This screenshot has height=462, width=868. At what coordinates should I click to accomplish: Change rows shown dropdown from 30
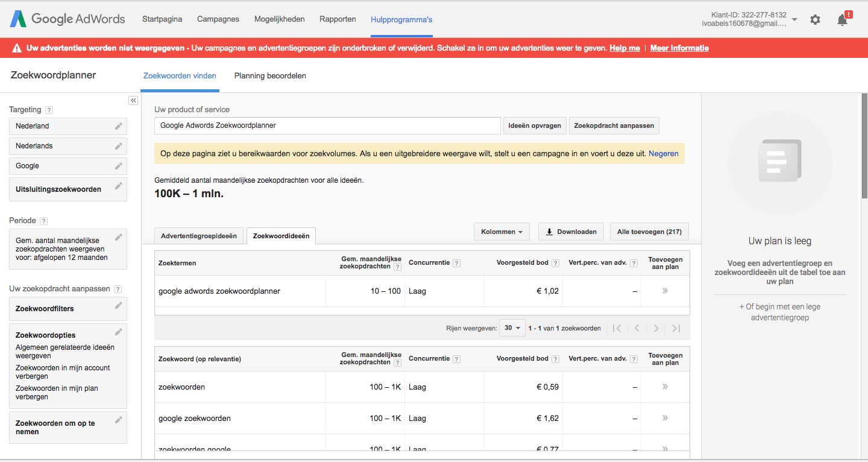point(512,328)
